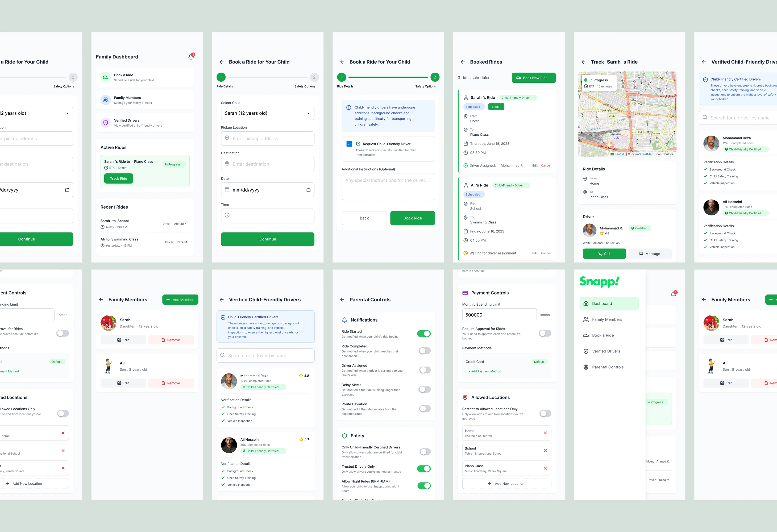Click notification bell beside Snapp sidebar
This screenshot has width=777, height=532.
673,294
